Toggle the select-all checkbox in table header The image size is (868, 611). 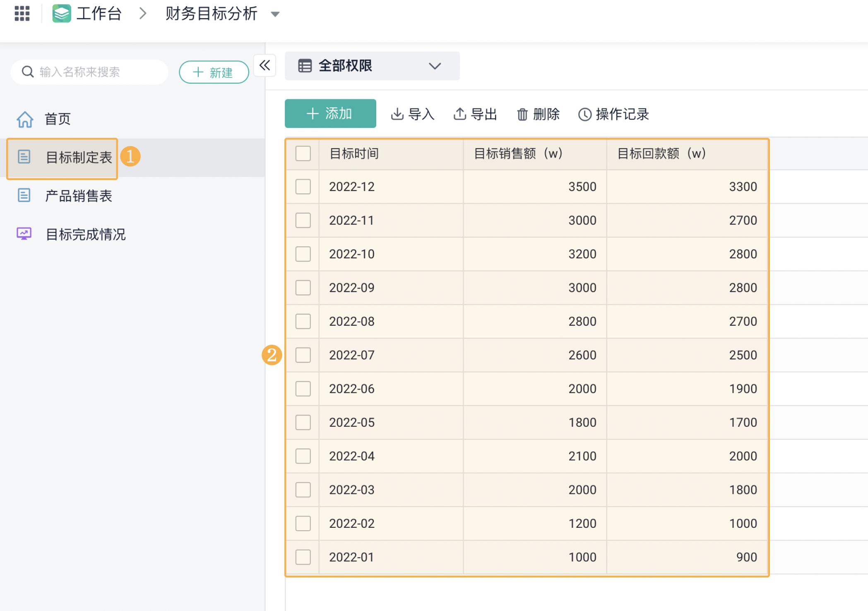click(x=303, y=154)
